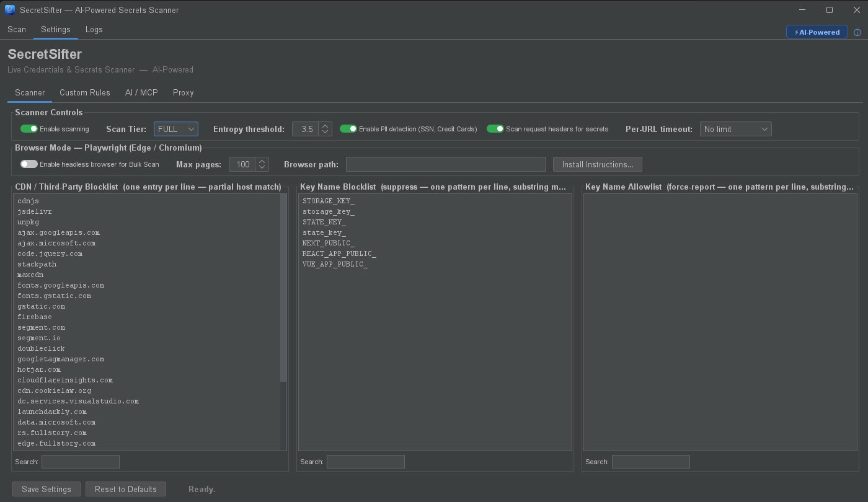This screenshot has height=502, width=868.
Task: Open the Proxy sub-tab
Action: click(x=184, y=92)
